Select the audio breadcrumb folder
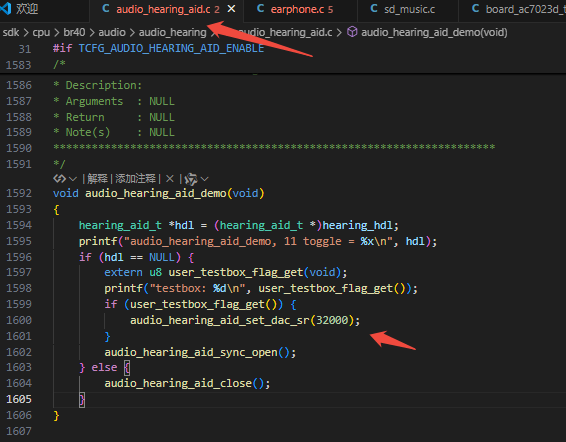Viewport: 566px width, 442px height. click(112, 32)
